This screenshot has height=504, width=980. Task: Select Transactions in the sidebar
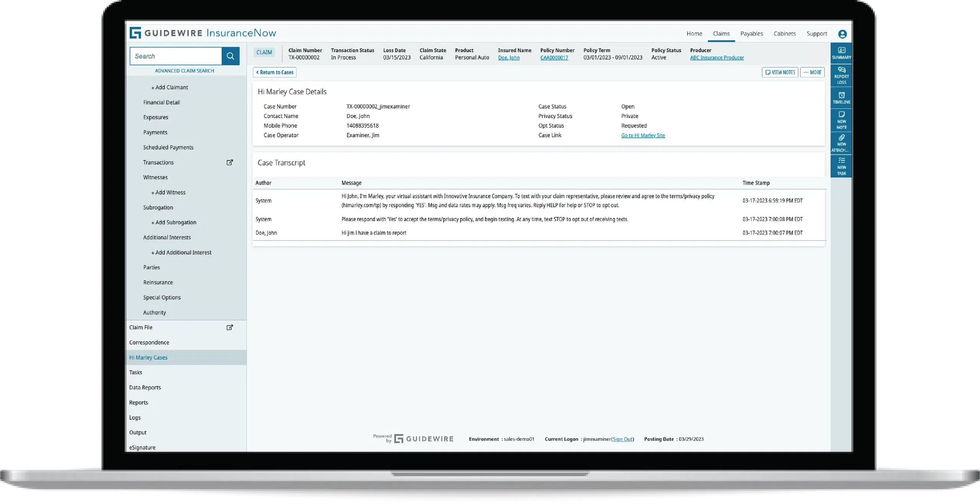coord(158,162)
